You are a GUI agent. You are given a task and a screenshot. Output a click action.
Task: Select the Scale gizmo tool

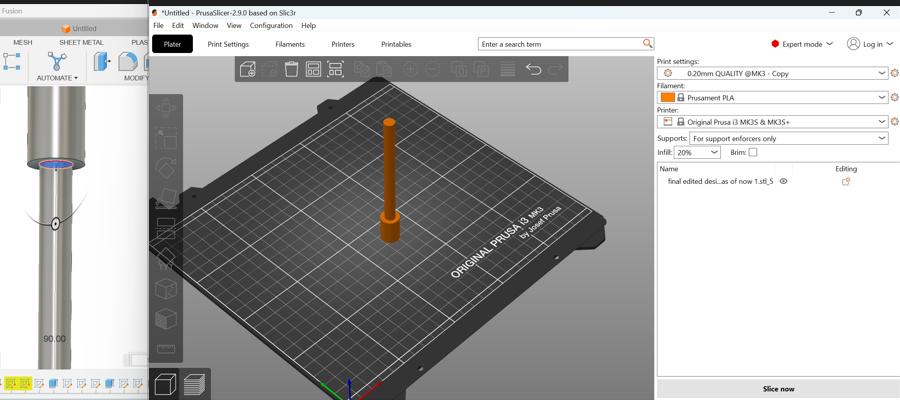tap(166, 138)
